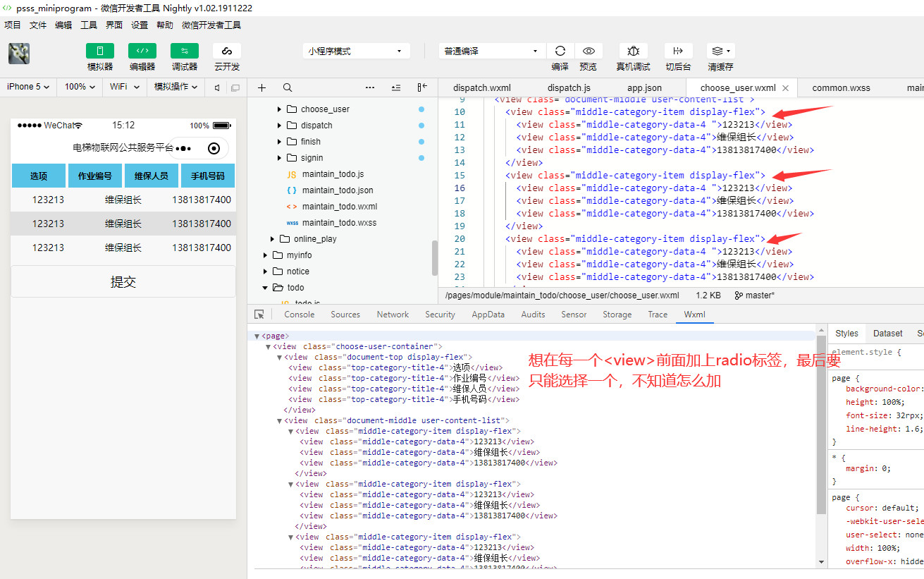Open the 清缓存 clear cache menu

click(721, 51)
